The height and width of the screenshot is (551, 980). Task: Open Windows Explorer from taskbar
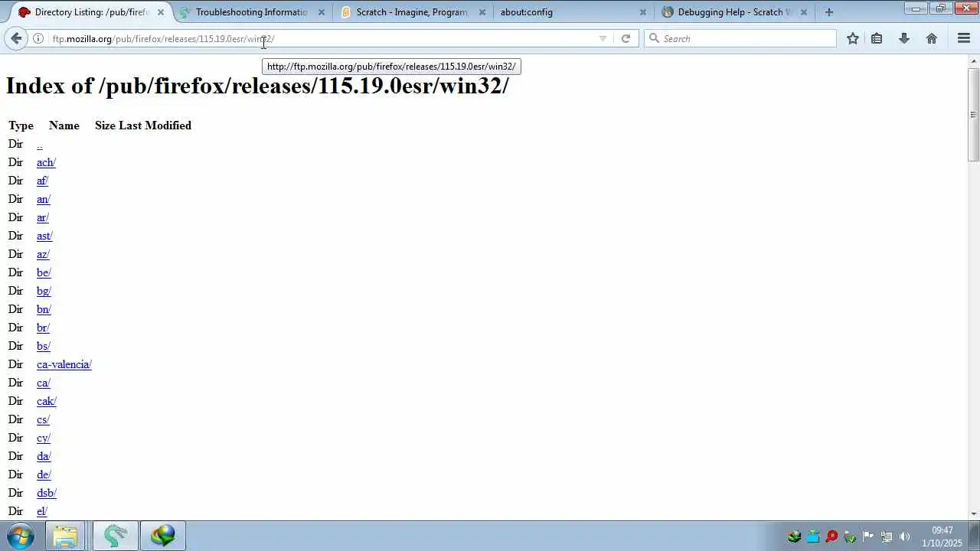click(x=65, y=536)
